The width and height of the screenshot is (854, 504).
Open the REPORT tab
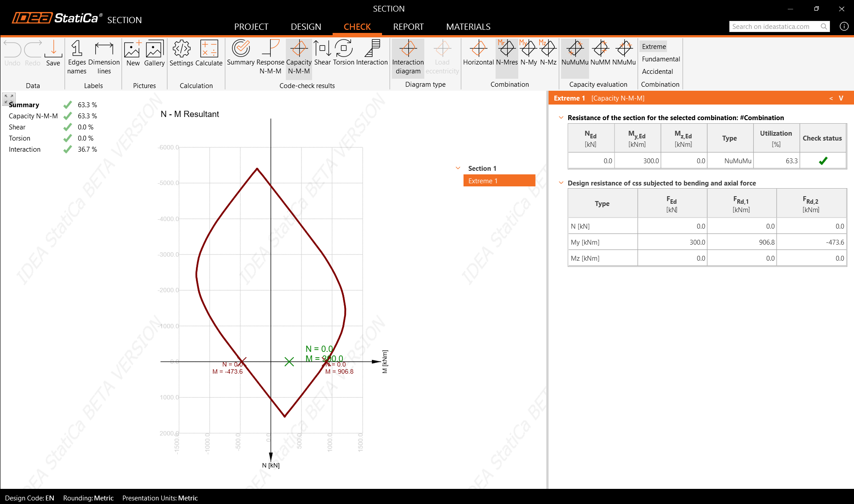[x=408, y=27]
